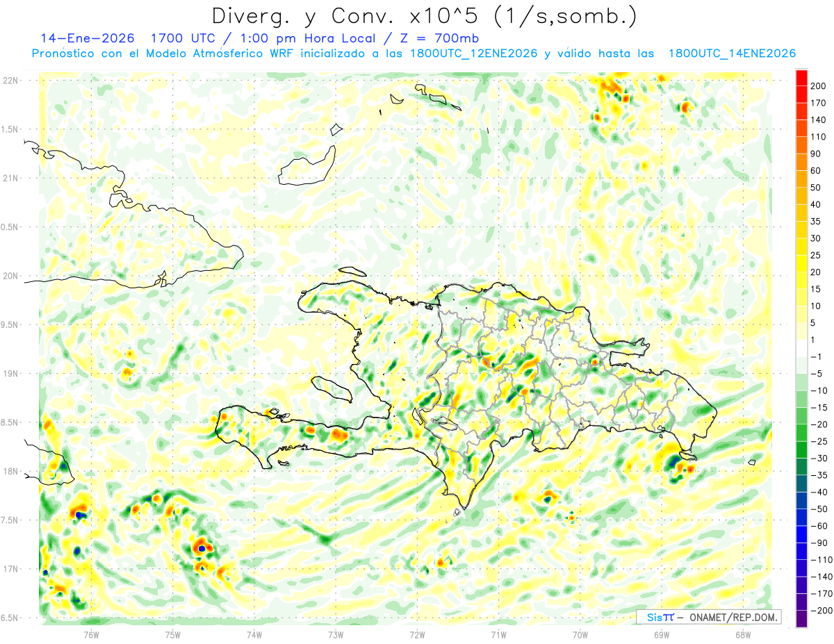This screenshot has width=834, height=644.
Task: Click the positive colorbar label '35'
Action: tap(817, 222)
